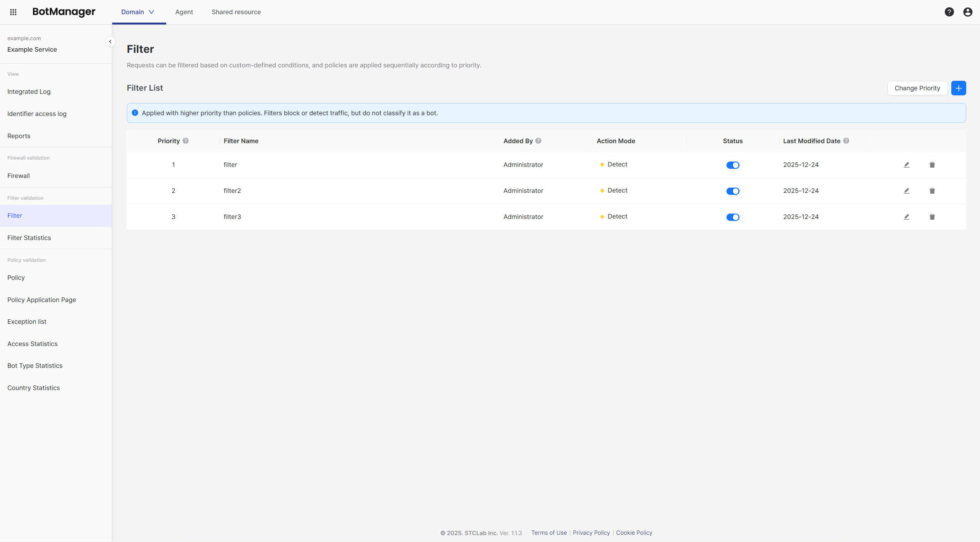Click the Priority column help icon
The image size is (980, 542).
pyautogui.click(x=185, y=140)
